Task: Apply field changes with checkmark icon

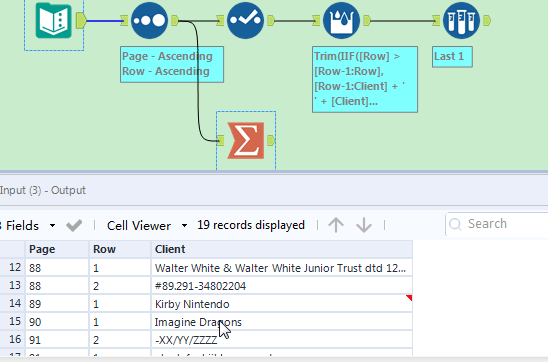Action: [74, 225]
